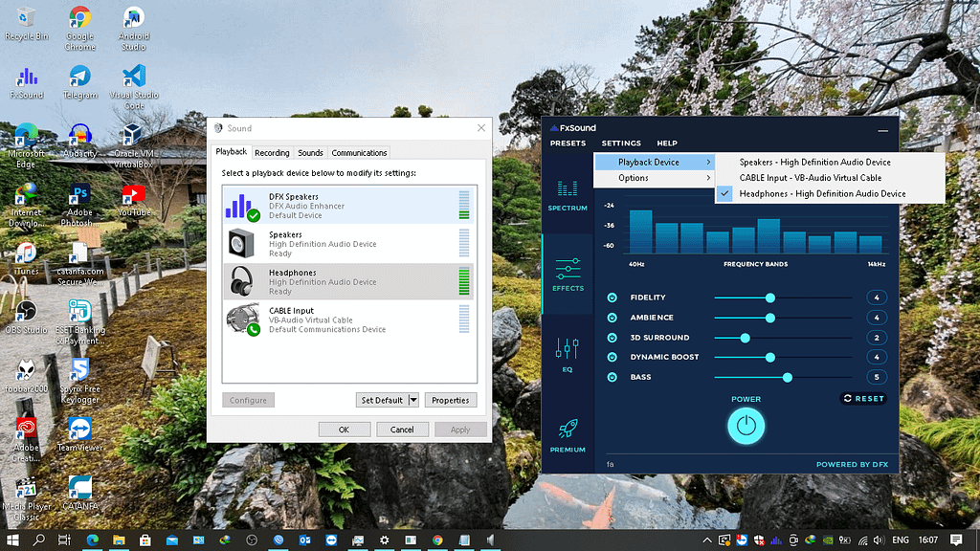The height and width of the screenshot is (551, 980).
Task: Toggle the Ambience effect power button
Action: pos(612,318)
